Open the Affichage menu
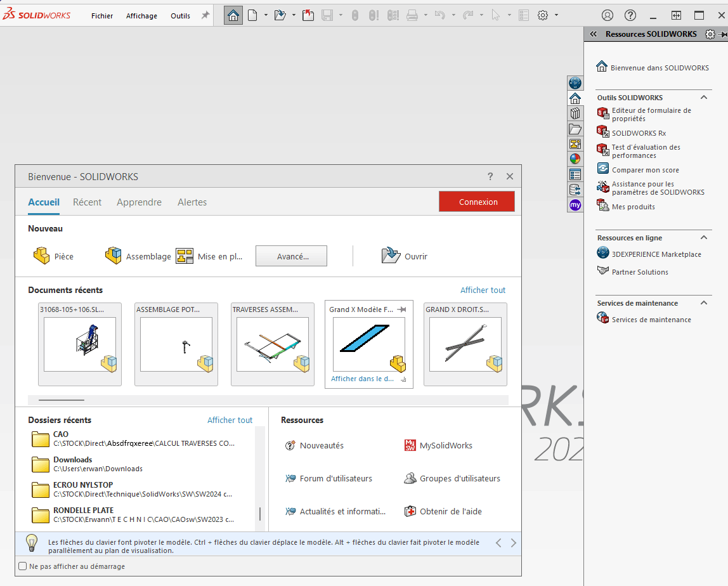The height and width of the screenshot is (586, 728). (x=141, y=15)
